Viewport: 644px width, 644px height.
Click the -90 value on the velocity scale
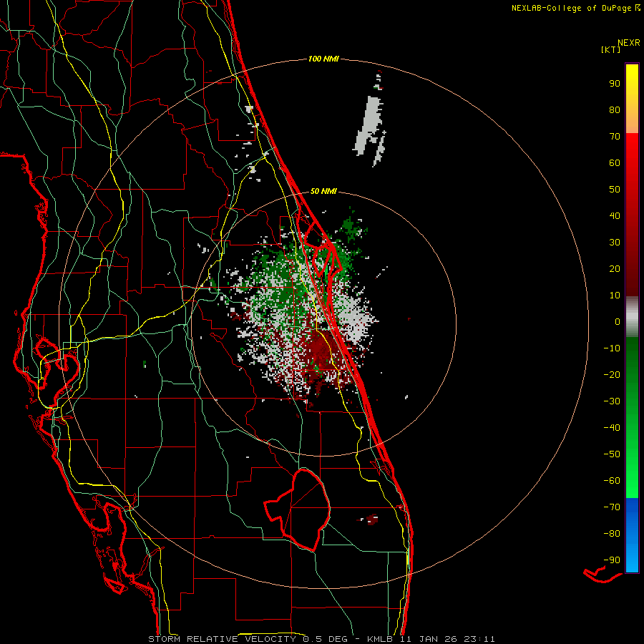pyautogui.click(x=612, y=560)
